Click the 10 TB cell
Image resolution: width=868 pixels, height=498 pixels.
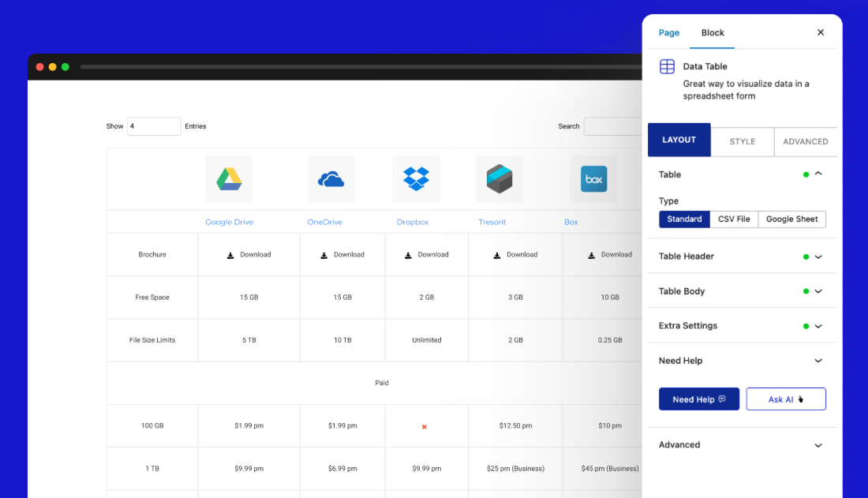point(342,340)
